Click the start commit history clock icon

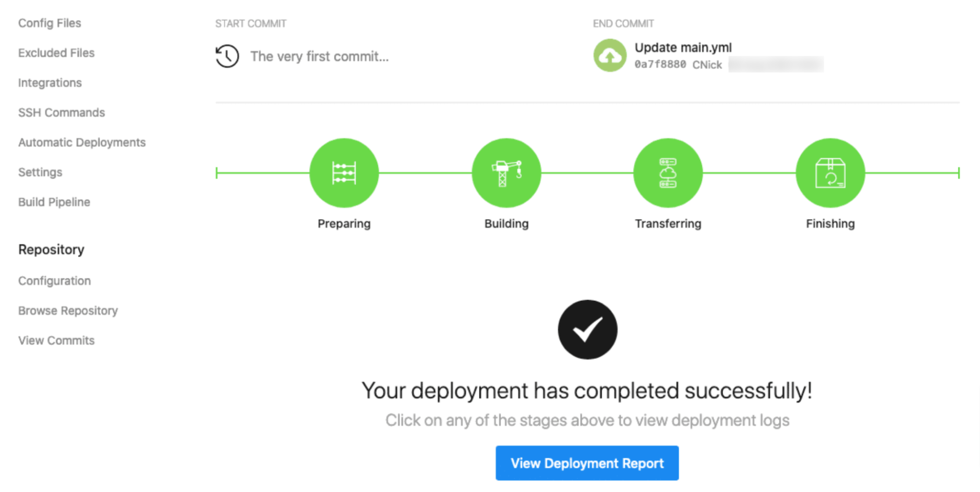(x=226, y=56)
